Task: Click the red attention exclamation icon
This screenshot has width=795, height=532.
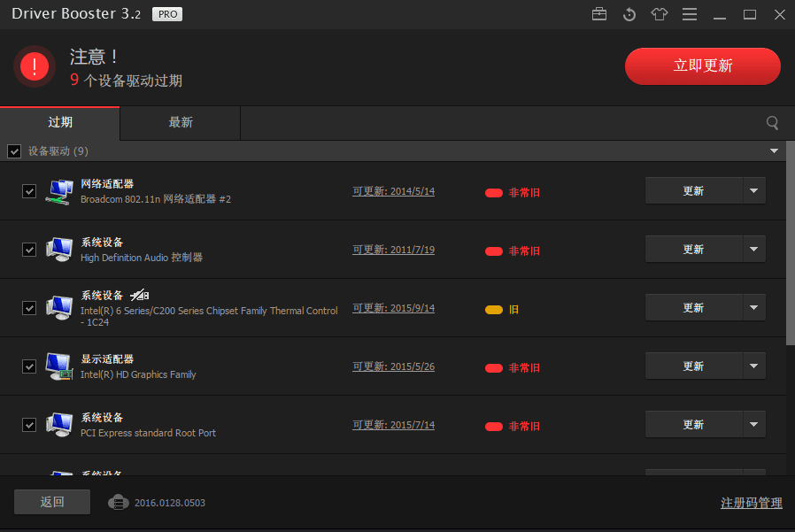Action: tap(34, 66)
